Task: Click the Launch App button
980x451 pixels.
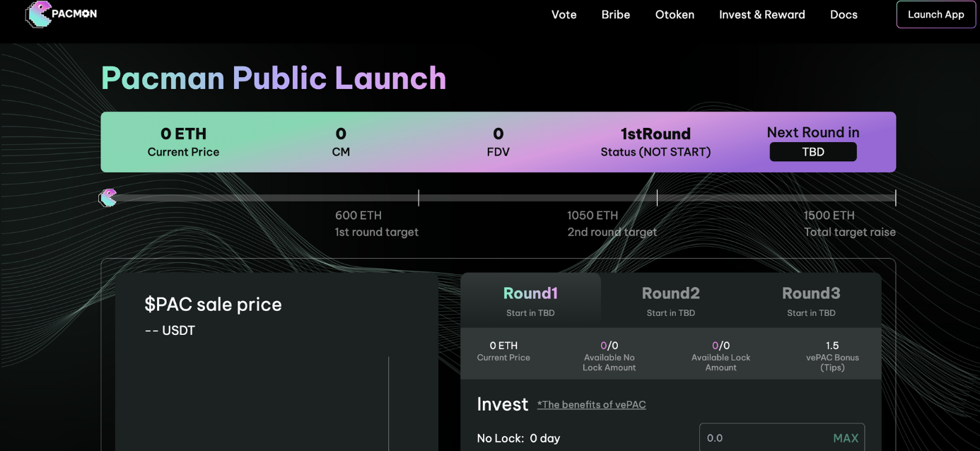Action: click(x=936, y=14)
